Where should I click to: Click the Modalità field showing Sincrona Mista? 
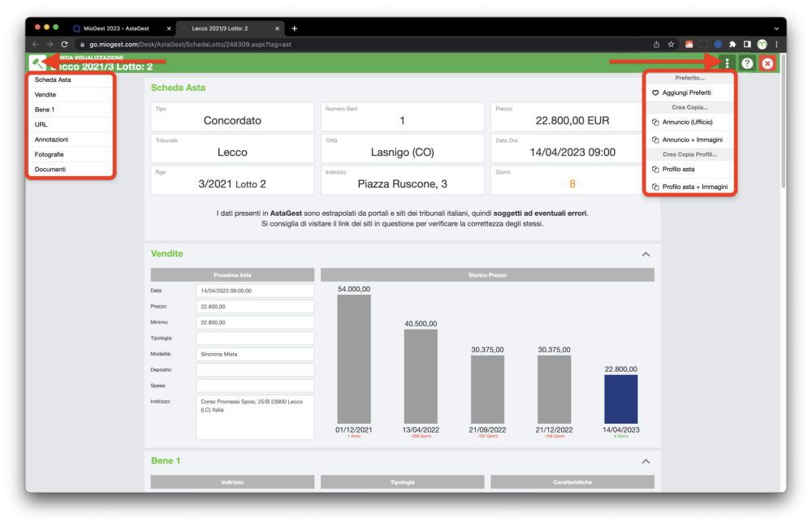[x=255, y=354]
